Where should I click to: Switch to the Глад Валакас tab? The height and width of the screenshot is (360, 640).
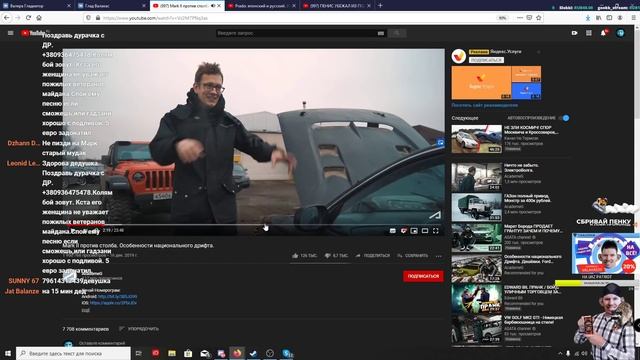tap(112, 6)
